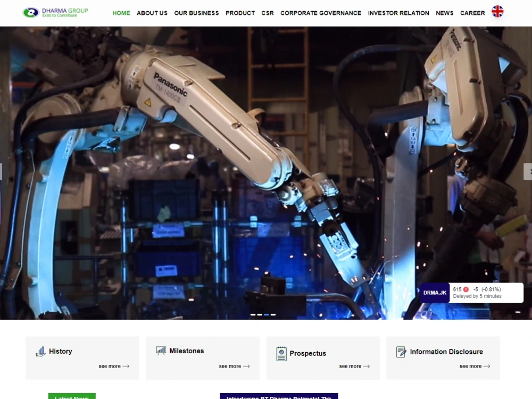532x399 pixels.
Task: Click the Prospectus heading
Action: tap(307, 353)
